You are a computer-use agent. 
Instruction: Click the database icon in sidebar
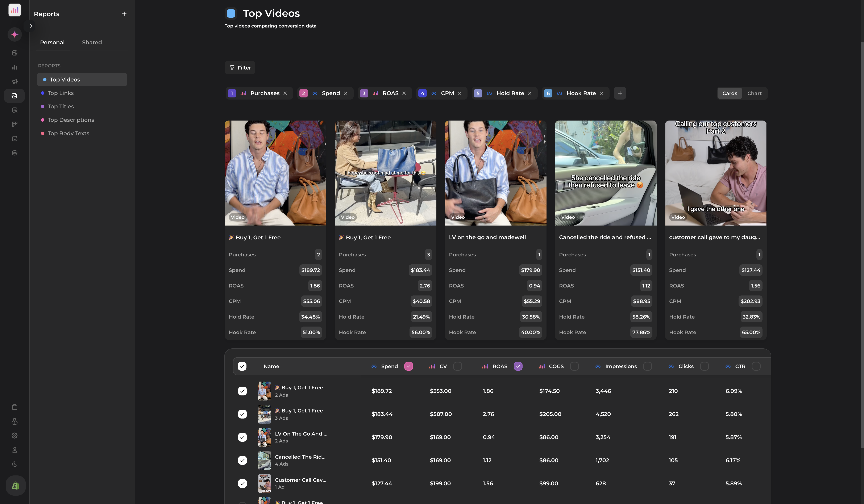coord(14,153)
